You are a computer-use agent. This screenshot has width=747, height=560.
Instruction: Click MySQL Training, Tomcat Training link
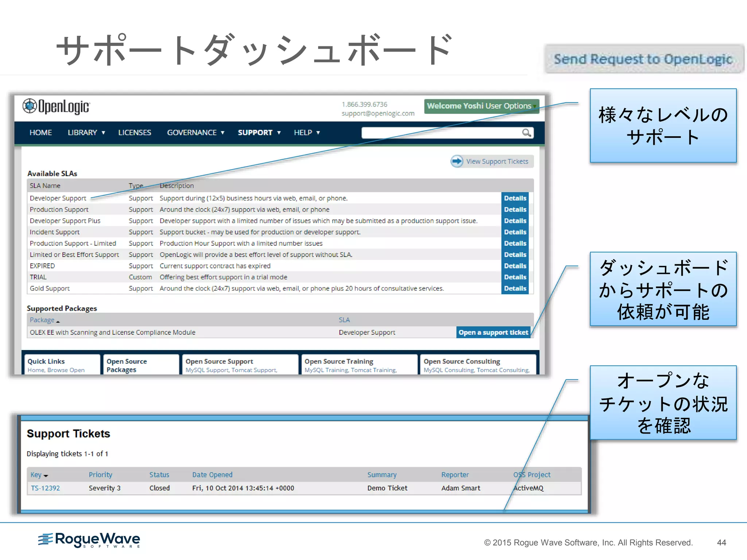[x=351, y=370]
